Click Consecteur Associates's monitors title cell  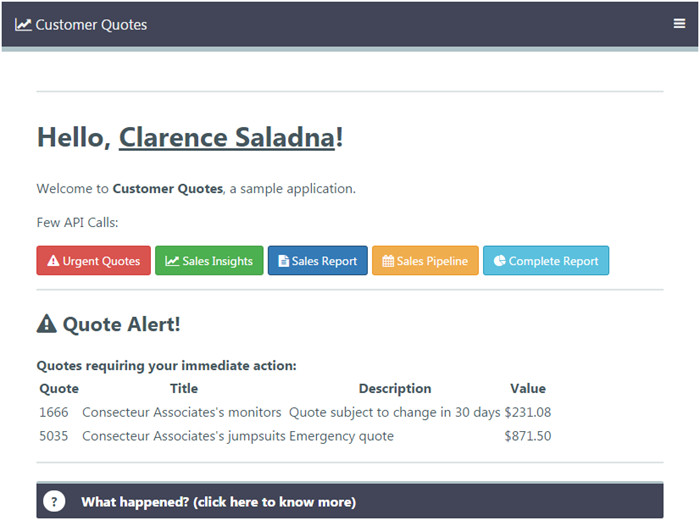(182, 412)
